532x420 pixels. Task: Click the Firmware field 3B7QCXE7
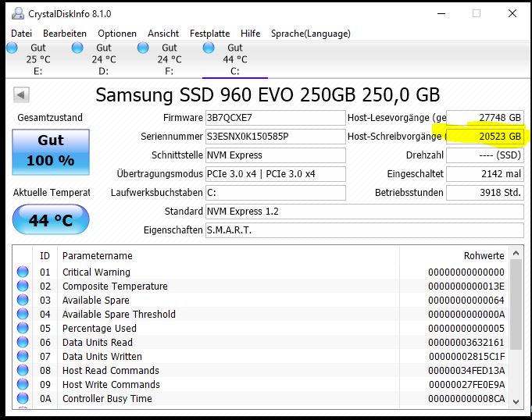click(x=276, y=118)
